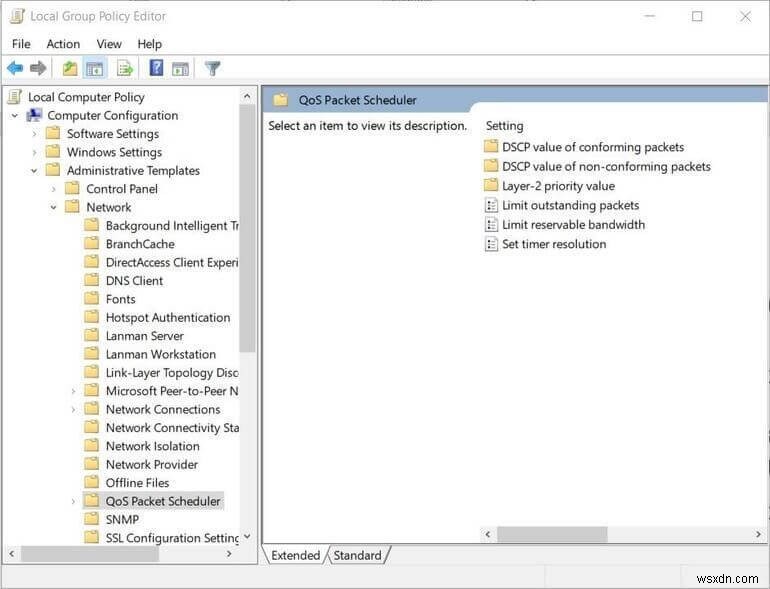Click the Computer Configuration computer icon
Image resolution: width=770 pixels, height=589 pixels.
pyautogui.click(x=34, y=115)
